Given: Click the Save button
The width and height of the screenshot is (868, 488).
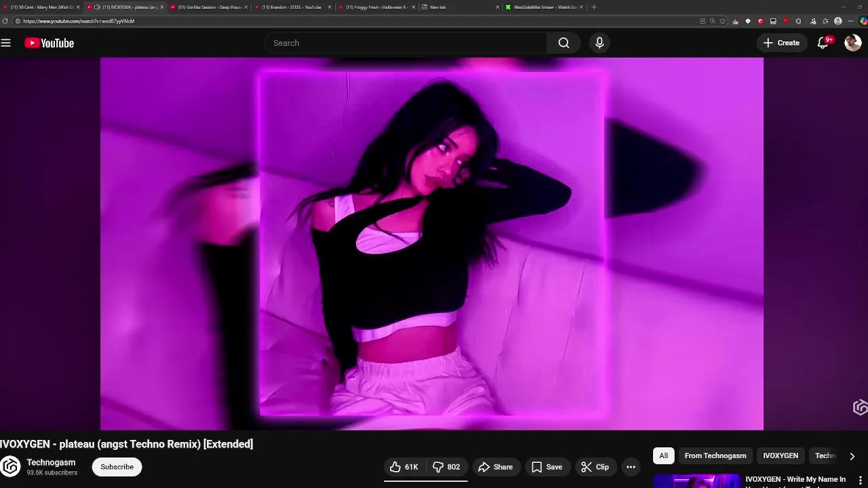Looking at the screenshot, I should [547, 467].
